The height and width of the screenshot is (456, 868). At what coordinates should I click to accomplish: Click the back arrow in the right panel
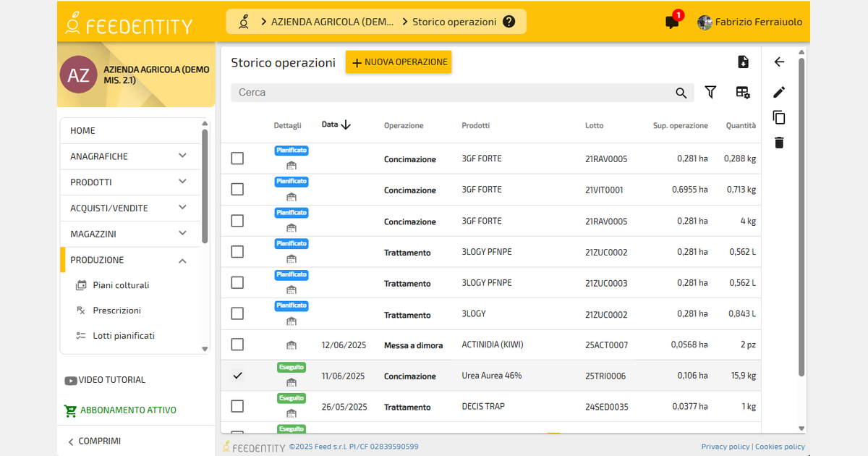[x=778, y=62]
